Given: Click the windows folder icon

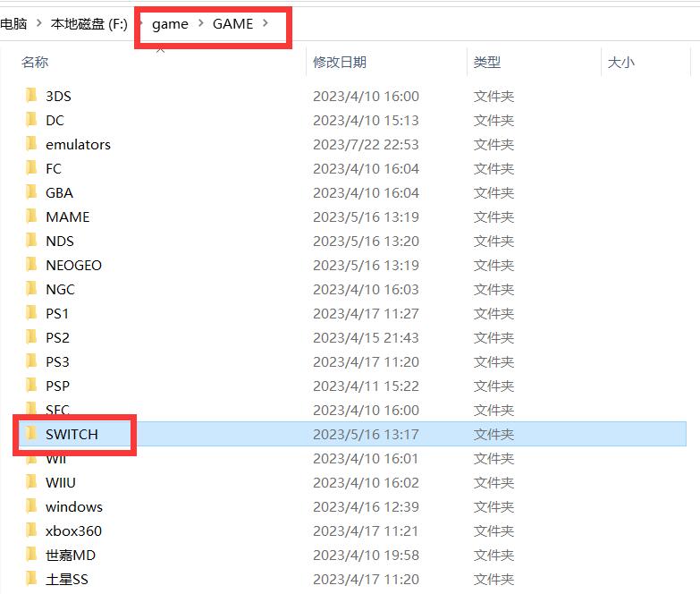Looking at the screenshot, I should coord(31,505).
